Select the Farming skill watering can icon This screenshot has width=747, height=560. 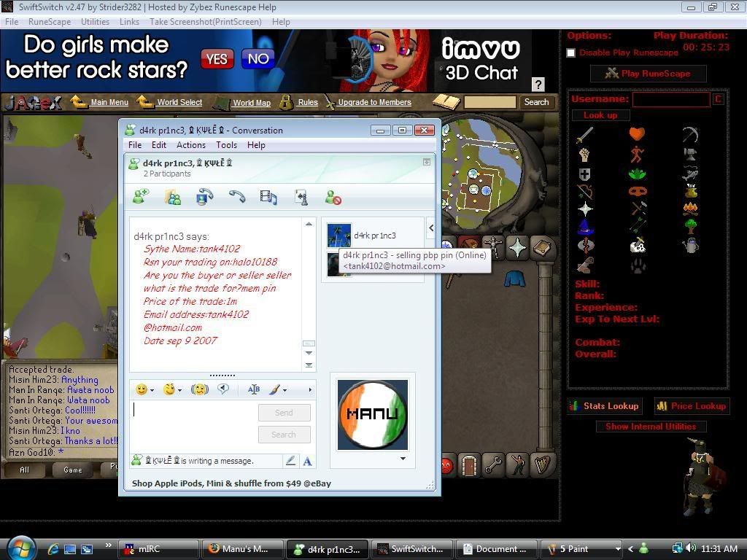(x=690, y=246)
